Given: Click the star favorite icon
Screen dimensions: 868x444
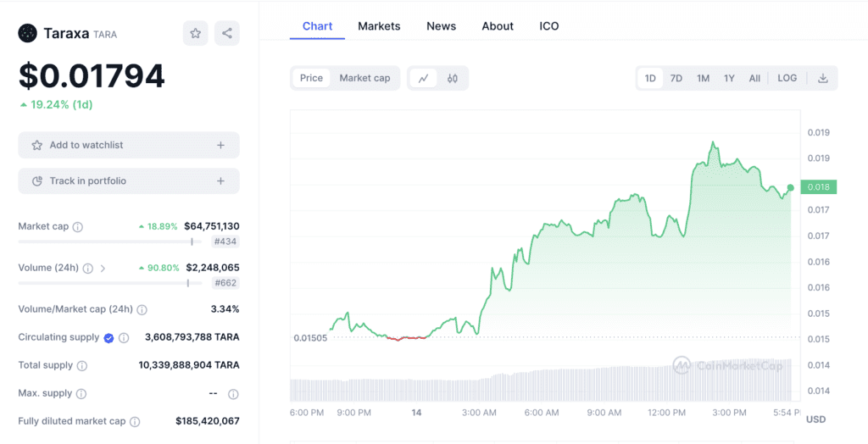Looking at the screenshot, I should 195,34.
